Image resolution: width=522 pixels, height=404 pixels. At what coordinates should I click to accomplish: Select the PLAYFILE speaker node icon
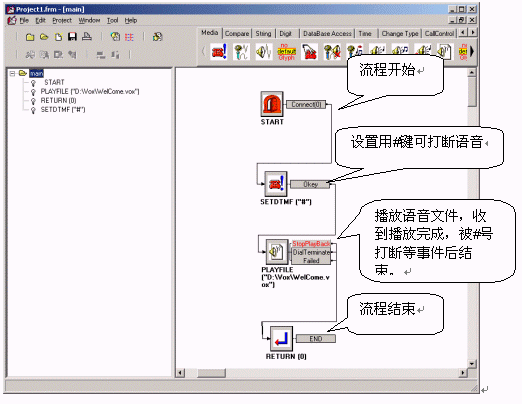[276, 252]
